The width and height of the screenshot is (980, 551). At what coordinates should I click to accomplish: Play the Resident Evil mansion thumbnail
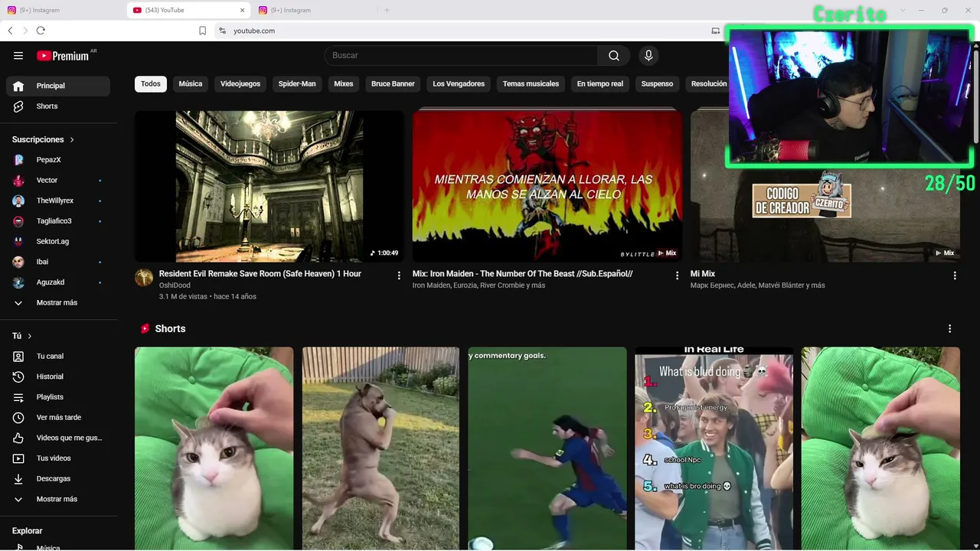coord(269,187)
